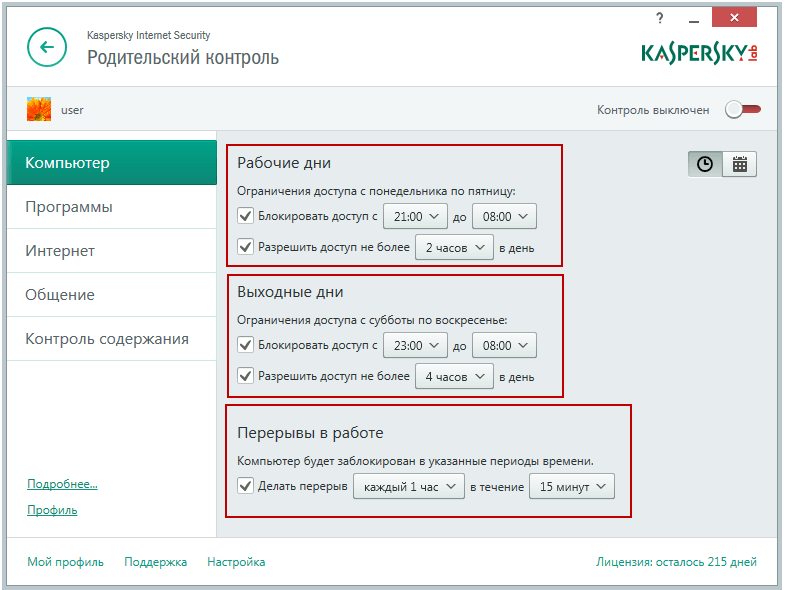Click the "Лицензия: осталось 215 дней" link
Image resolution: width=785 pixels, height=590 pixels.
click(676, 562)
